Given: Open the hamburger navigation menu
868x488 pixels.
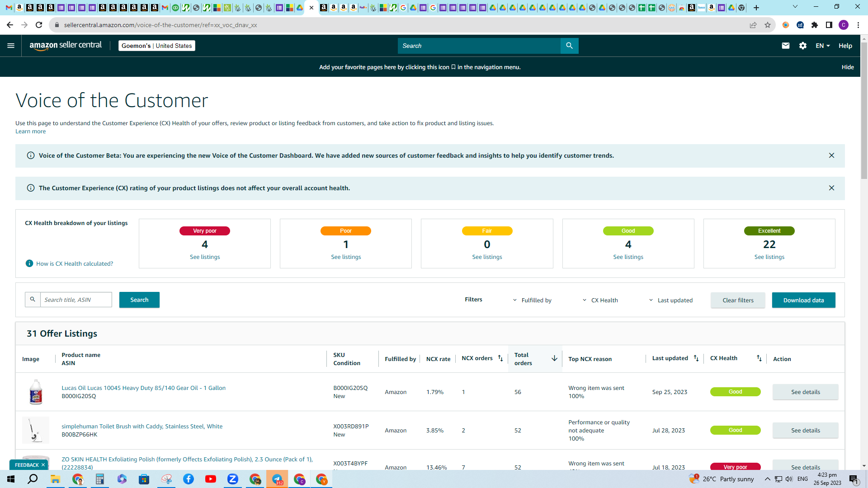Looking at the screenshot, I should pos(11,46).
